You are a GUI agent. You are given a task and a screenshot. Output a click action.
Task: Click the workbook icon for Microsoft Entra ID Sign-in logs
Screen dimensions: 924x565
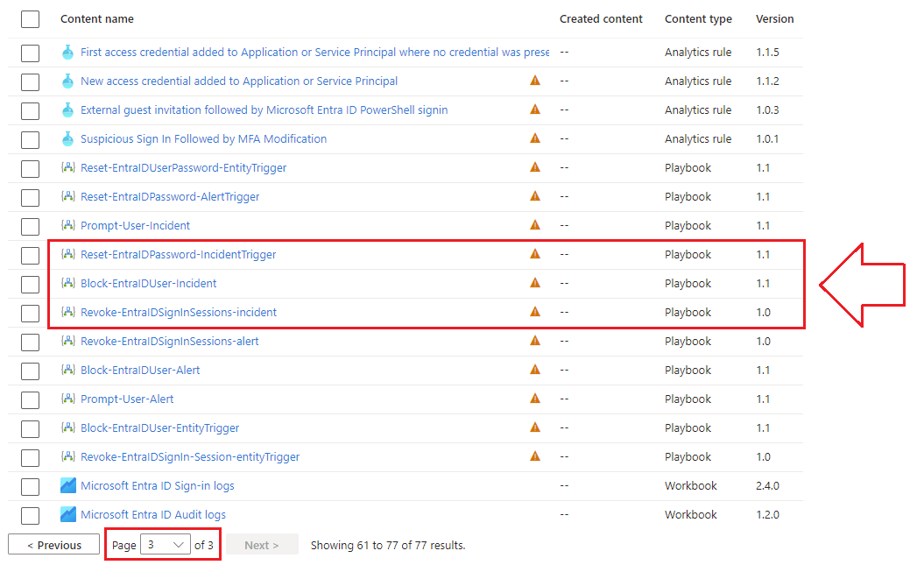(68, 486)
